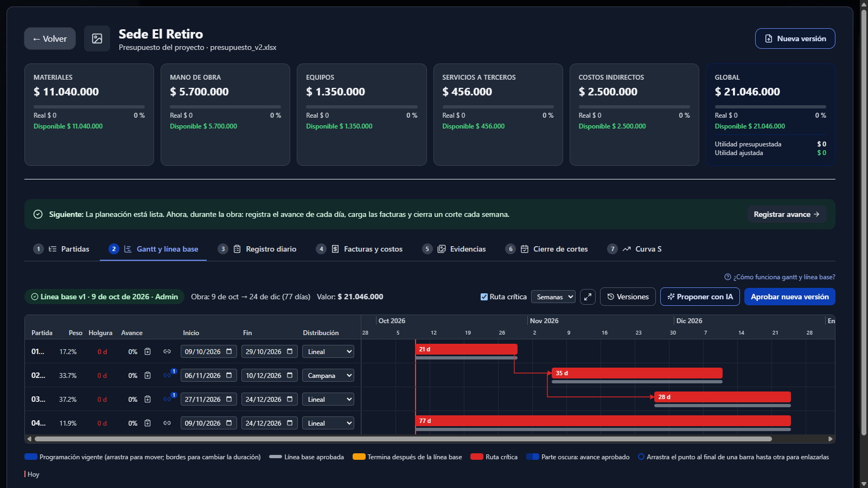The width and height of the screenshot is (868, 488).
Task: Click the horizontal Gantt scrollbar thumb
Action: point(403,439)
